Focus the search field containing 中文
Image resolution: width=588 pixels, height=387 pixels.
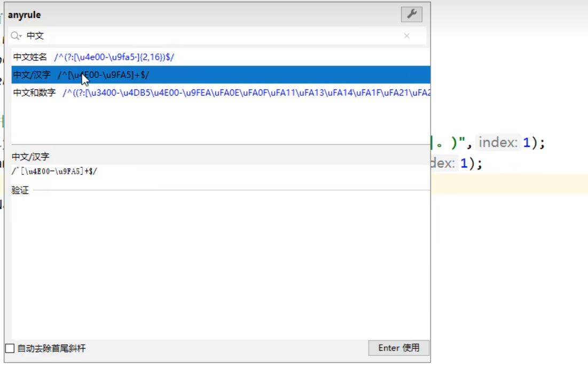tap(214, 36)
